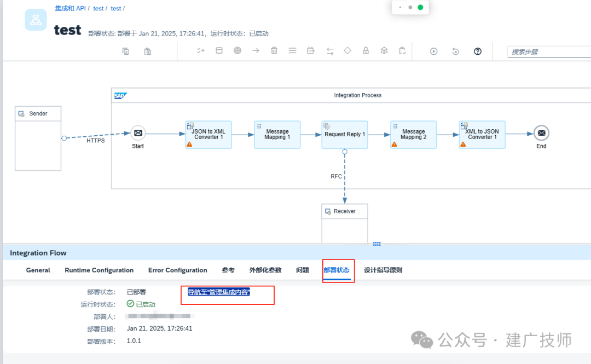The height and width of the screenshot is (364, 591).
Task: Switch to the 外部化参数 tab
Action: coord(265,270)
